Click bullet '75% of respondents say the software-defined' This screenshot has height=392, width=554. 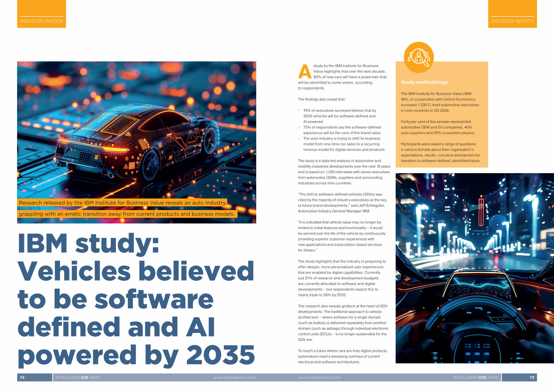341,127
